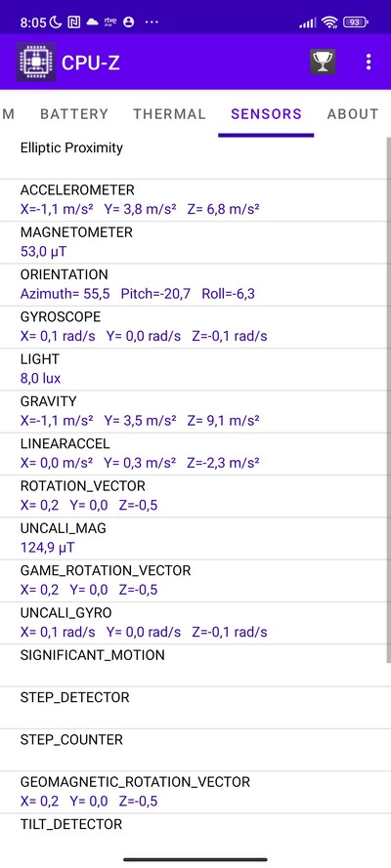Click the sensor list scrollbar
The image size is (391, 868).
388,399
